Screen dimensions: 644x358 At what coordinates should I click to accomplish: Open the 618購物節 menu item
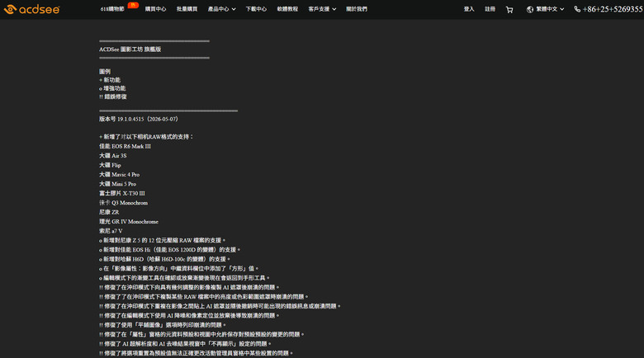tap(112, 9)
